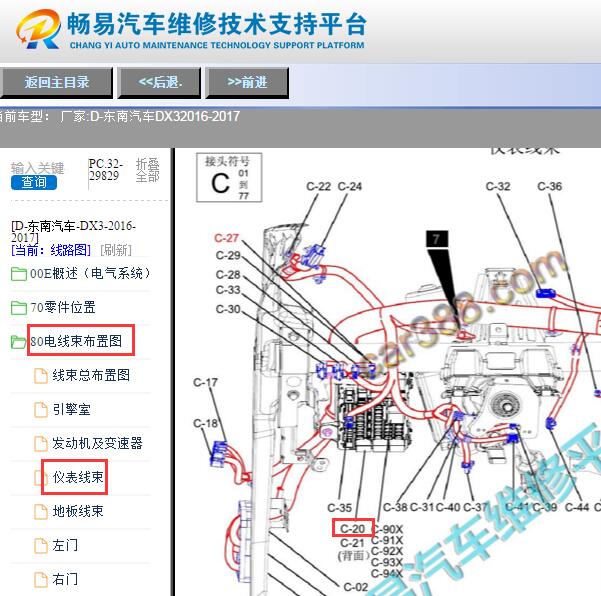Click the 查询 search button
This screenshot has height=596, width=601.
point(34,182)
